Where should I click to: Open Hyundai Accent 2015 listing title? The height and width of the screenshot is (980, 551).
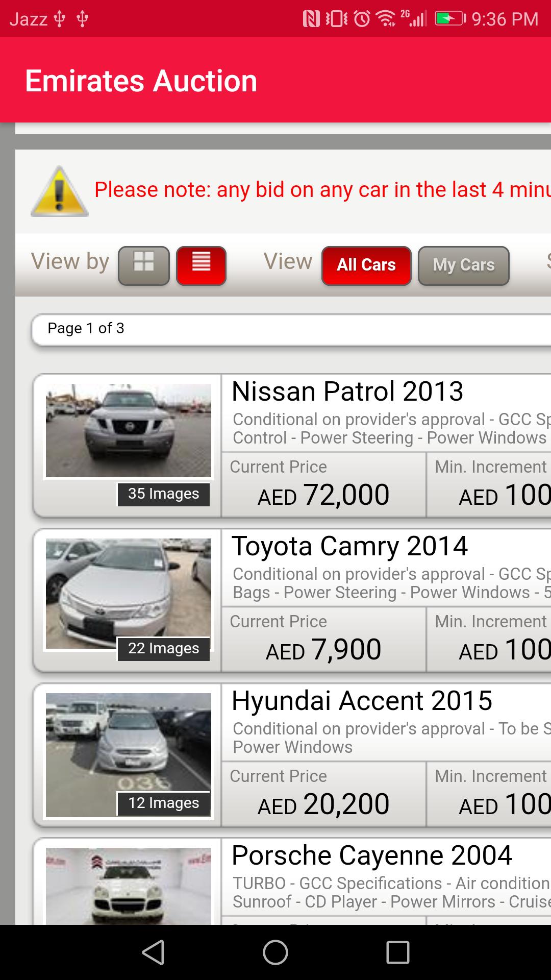click(362, 701)
